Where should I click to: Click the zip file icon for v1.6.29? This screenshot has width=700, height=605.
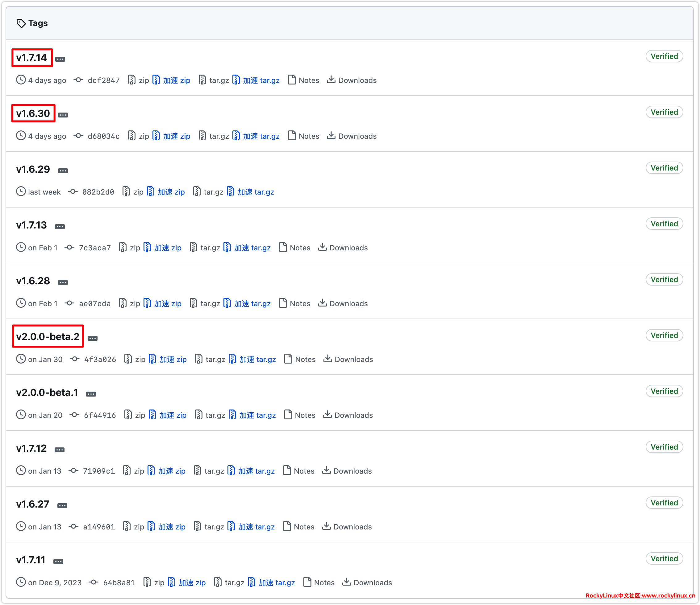click(126, 192)
